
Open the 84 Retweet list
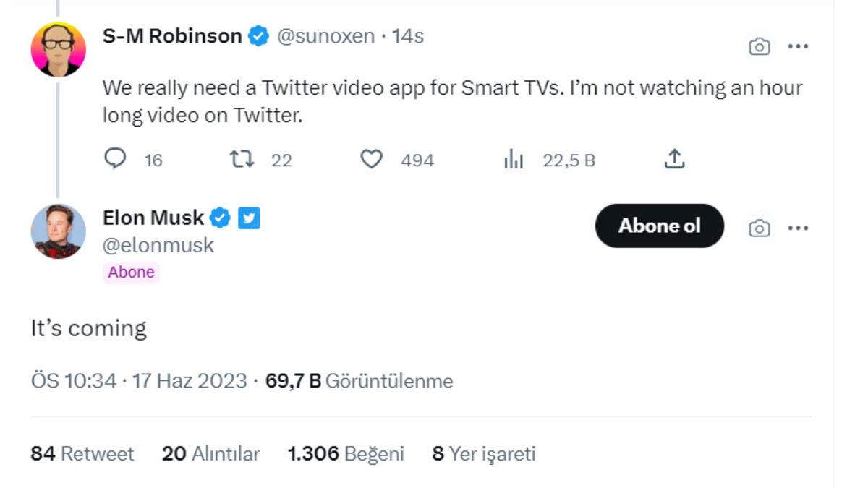pos(81,454)
